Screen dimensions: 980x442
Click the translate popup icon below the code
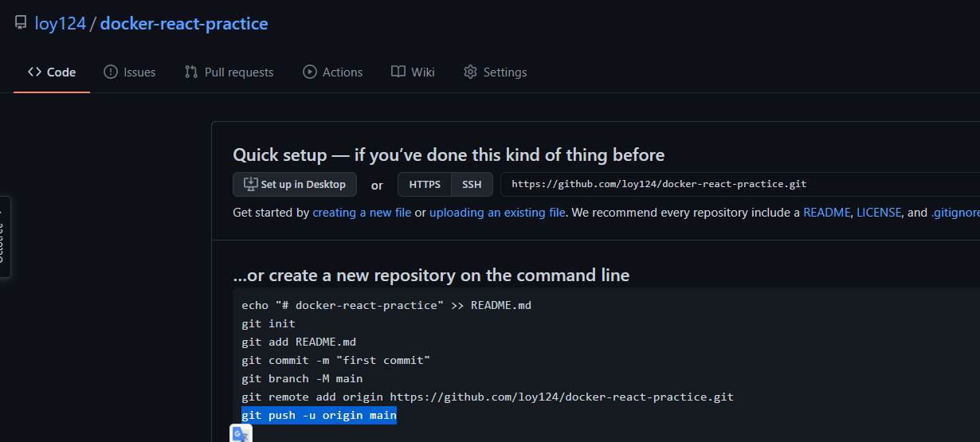(x=241, y=433)
